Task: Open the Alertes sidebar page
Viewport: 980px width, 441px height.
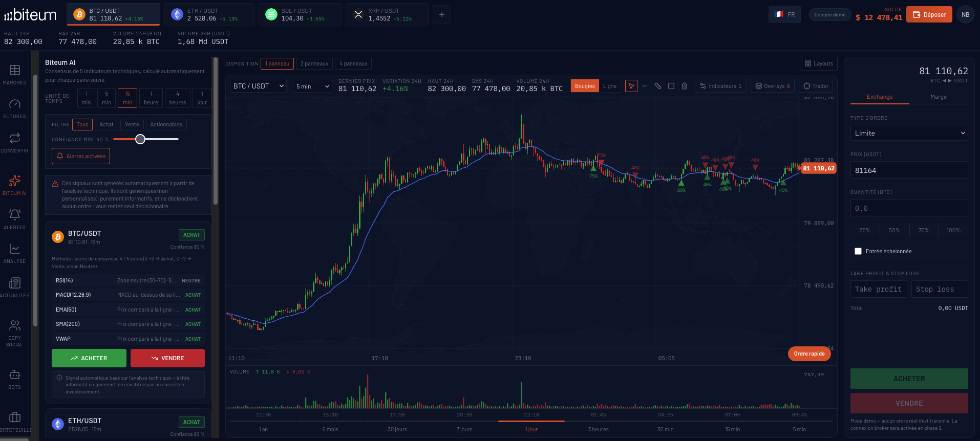Action: 15,219
